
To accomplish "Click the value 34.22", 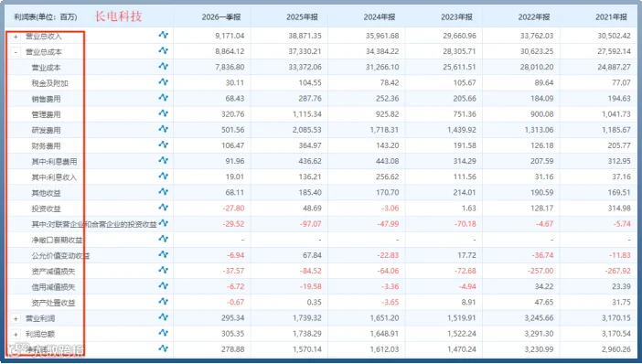I will point(544,286).
